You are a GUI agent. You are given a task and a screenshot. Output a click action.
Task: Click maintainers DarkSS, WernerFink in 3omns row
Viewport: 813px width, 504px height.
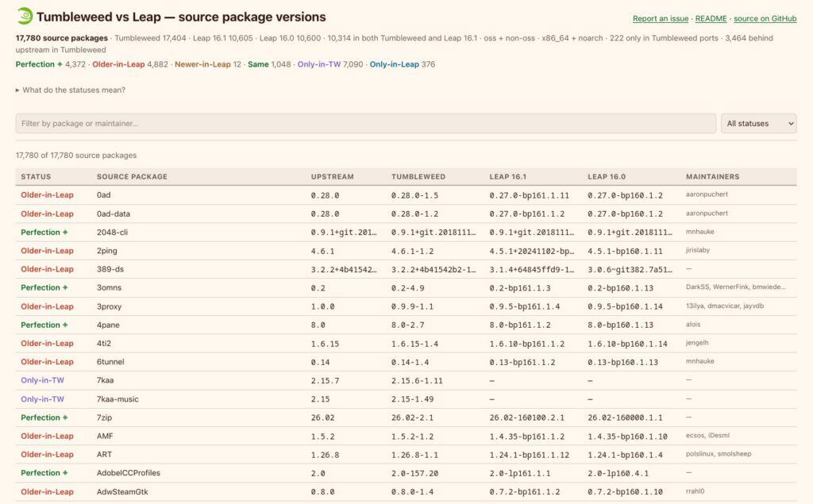pos(736,287)
